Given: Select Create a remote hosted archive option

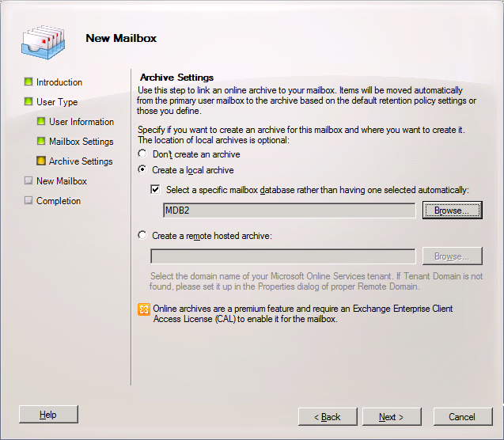Looking at the screenshot, I should 142,235.
